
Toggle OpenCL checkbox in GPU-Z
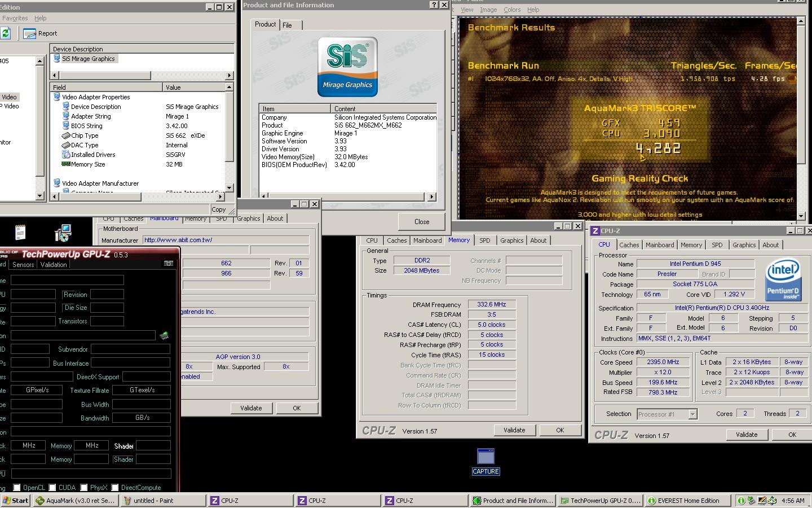(x=17, y=488)
